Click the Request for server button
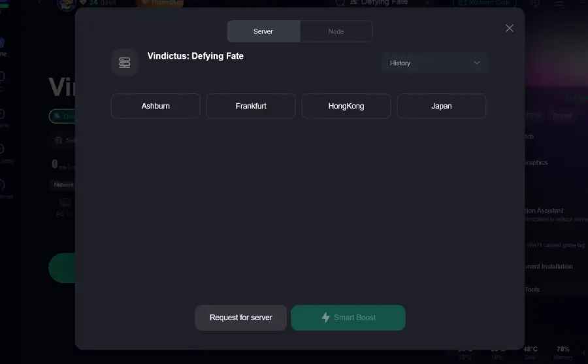The image size is (588, 364). 240,318
